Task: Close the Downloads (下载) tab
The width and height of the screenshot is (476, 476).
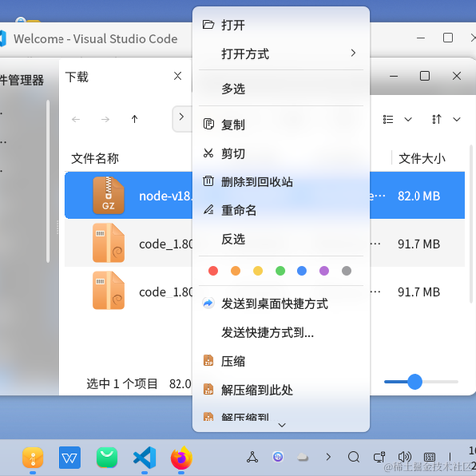Action: click(178, 76)
